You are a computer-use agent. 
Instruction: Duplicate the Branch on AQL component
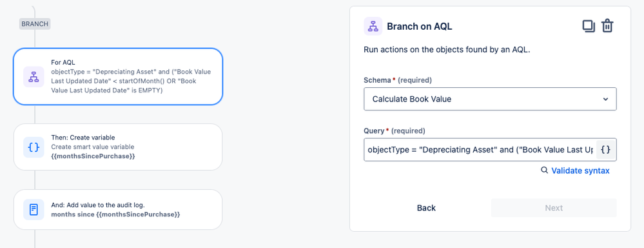[589, 26]
